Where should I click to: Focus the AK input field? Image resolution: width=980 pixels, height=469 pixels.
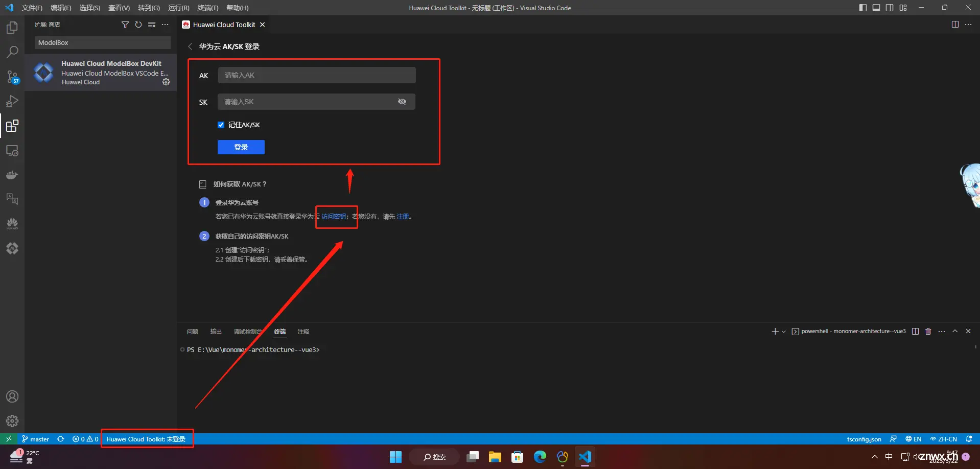point(317,75)
